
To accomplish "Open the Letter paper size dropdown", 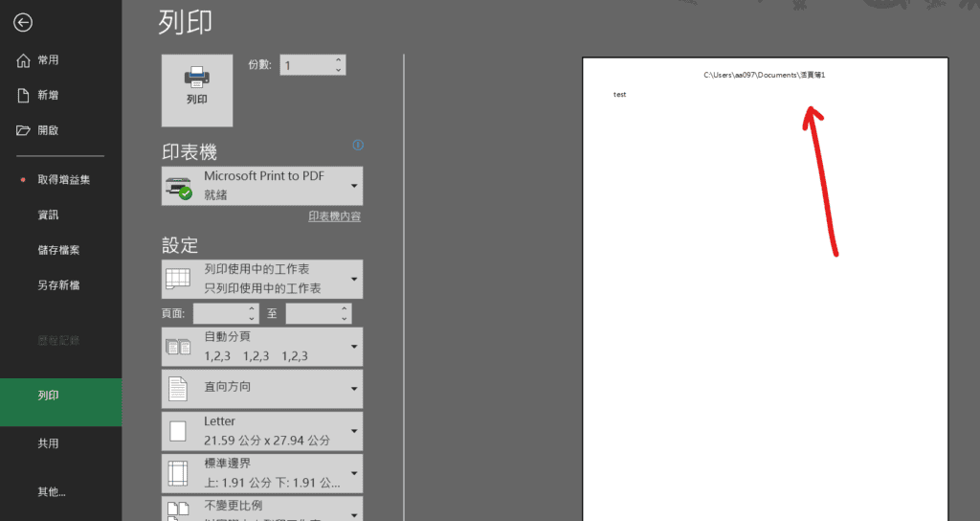I will point(262,431).
